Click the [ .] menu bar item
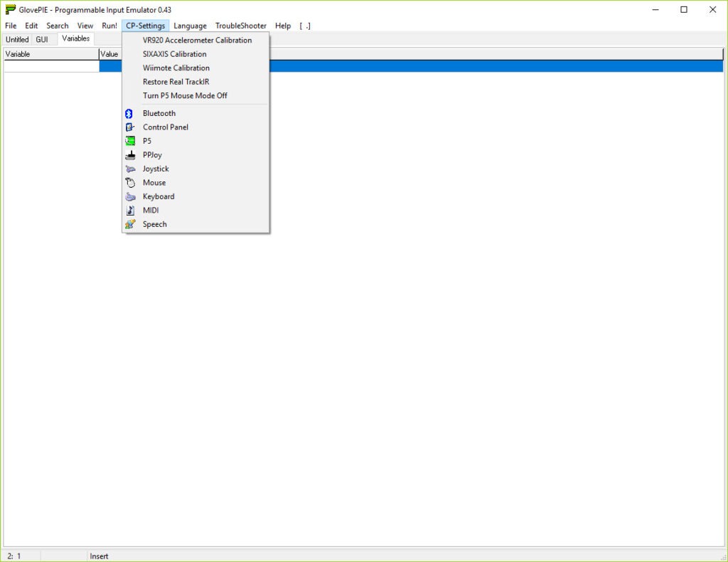Viewport: 728px width, 562px height. point(305,26)
